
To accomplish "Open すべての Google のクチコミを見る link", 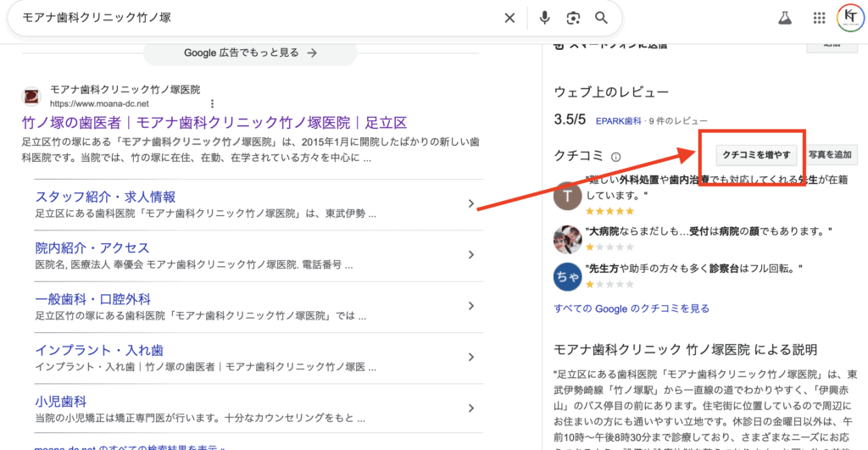I will (631, 308).
